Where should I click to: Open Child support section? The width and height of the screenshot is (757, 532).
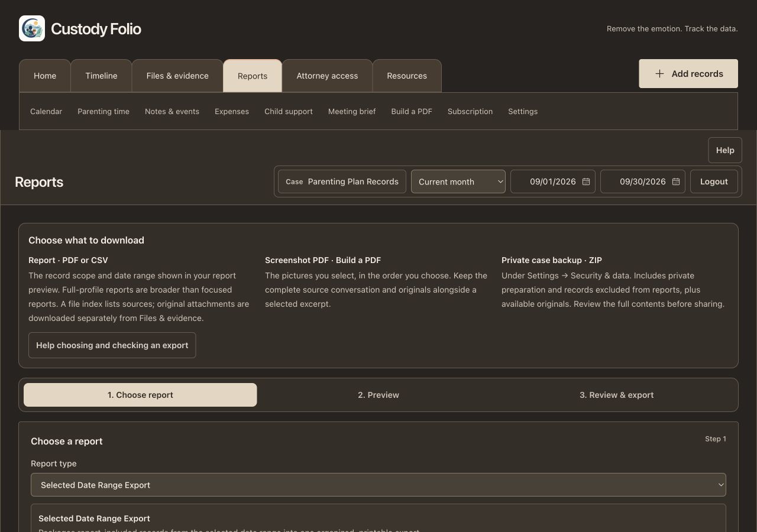[x=289, y=111]
